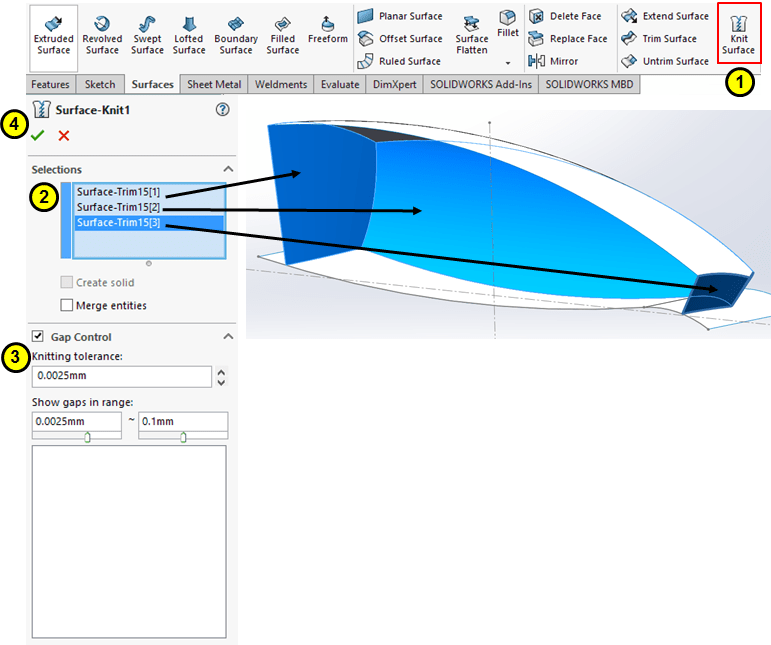
Task: Accept Surface-Knit1 with green checkmark
Action: 38,135
